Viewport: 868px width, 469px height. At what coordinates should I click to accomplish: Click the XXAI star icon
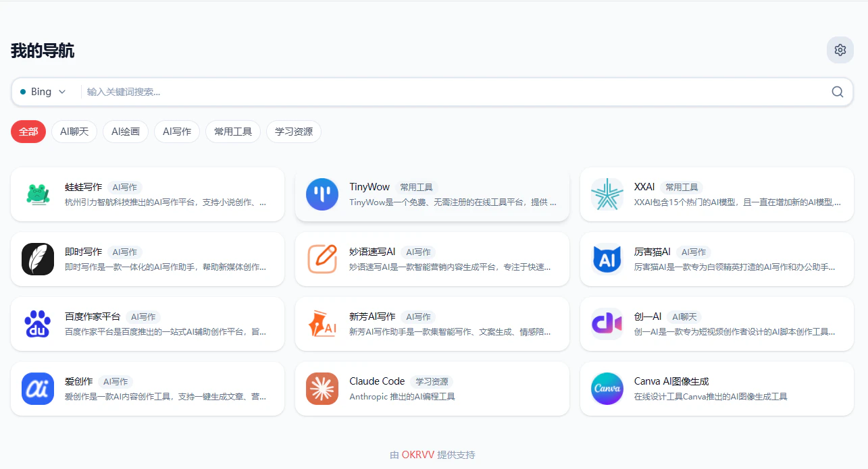pos(607,194)
